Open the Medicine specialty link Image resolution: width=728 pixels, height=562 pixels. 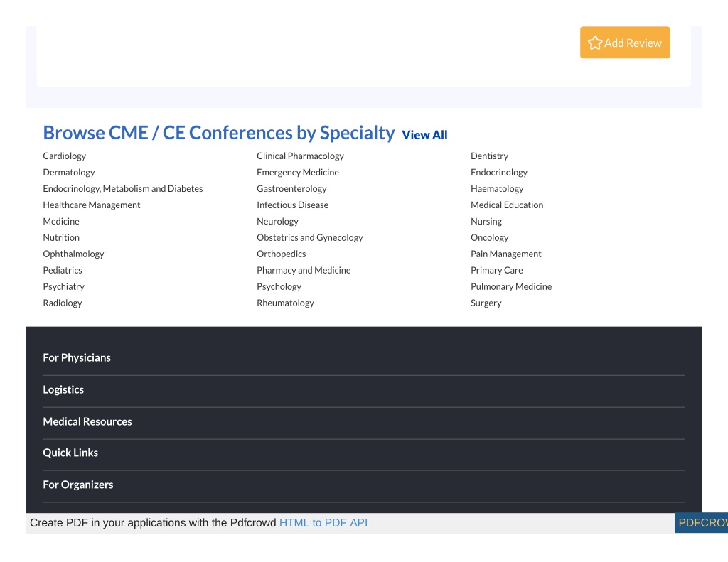pos(61,221)
